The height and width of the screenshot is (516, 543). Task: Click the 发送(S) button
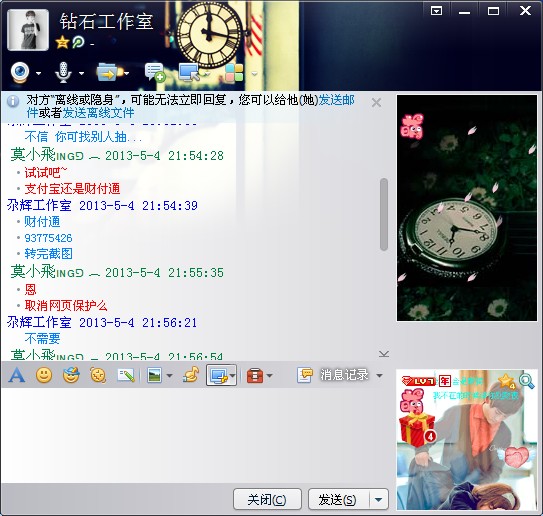pyautogui.click(x=337, y=499)
